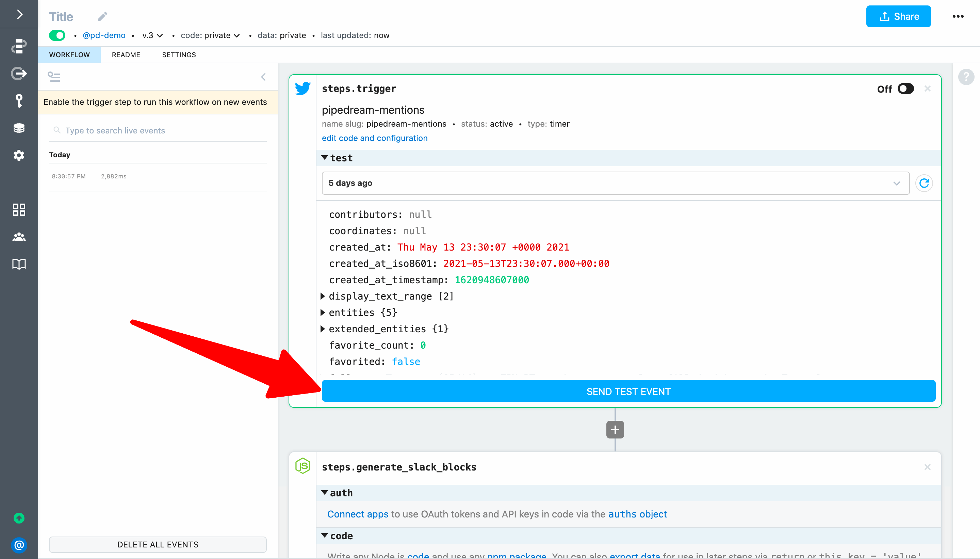Expand the display_text_range array expander

pyautogui.click(x=322, y=296)
